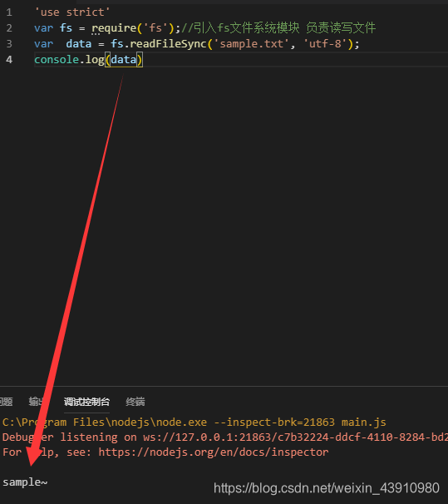Click line number 4 in the gutter
This screenshot has width=448, height=504.
pyautogui.click(x=9, y=59)
